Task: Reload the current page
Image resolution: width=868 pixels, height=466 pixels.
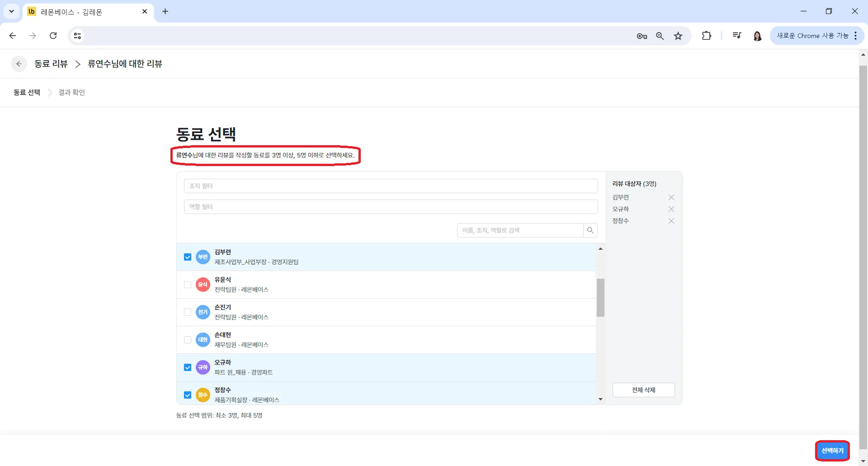Action: coord(53,36)
